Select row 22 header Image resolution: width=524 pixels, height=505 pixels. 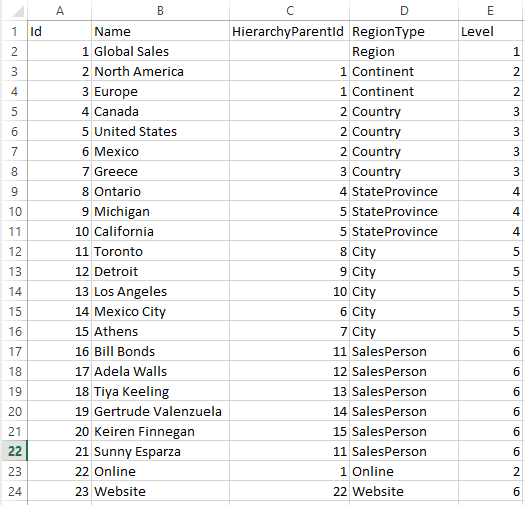(x=15, y=451)
